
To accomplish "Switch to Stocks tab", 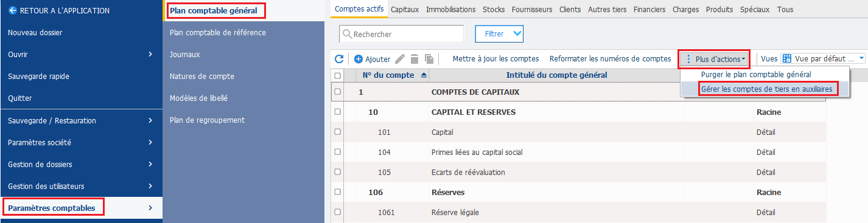I will (493, 10).
